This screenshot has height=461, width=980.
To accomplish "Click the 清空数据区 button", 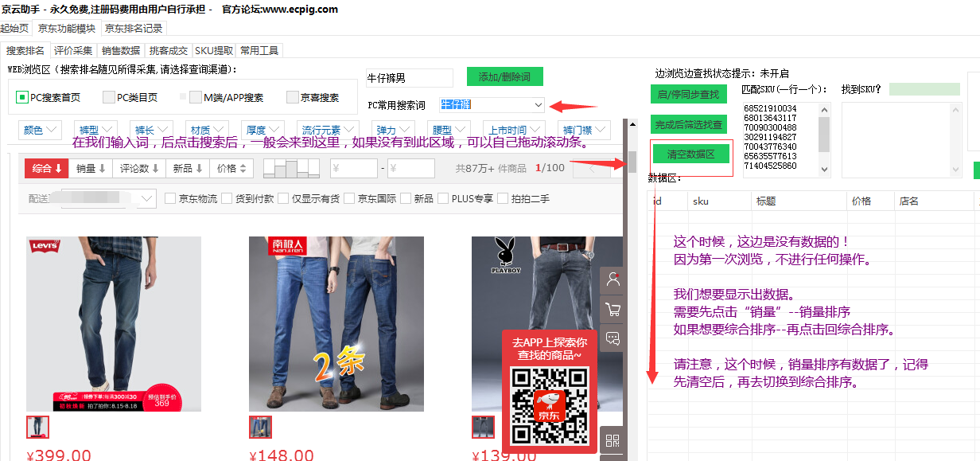I will point(690,154).
